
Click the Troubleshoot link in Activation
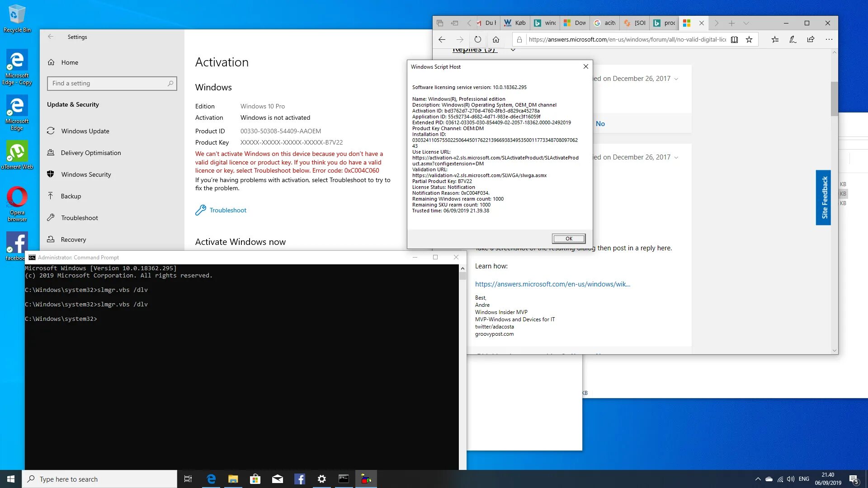click(228, 210)
